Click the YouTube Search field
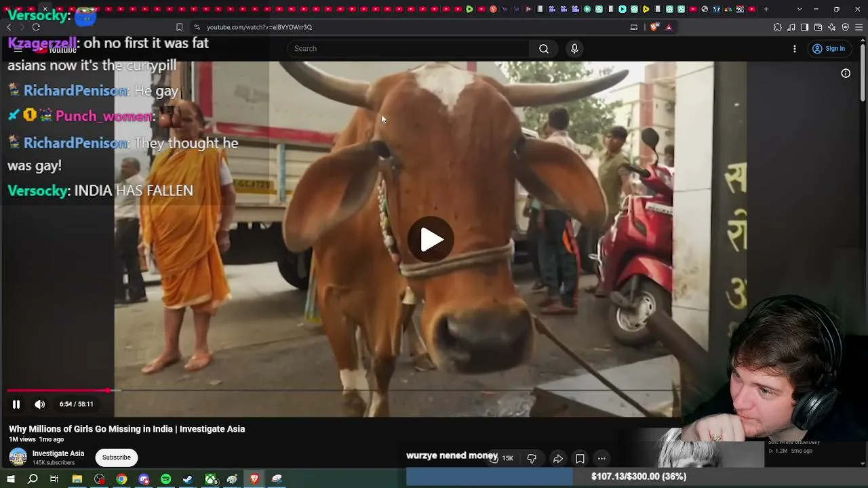Image resolution: width=868 pixels, height=488 pixels. coord(408,49)
